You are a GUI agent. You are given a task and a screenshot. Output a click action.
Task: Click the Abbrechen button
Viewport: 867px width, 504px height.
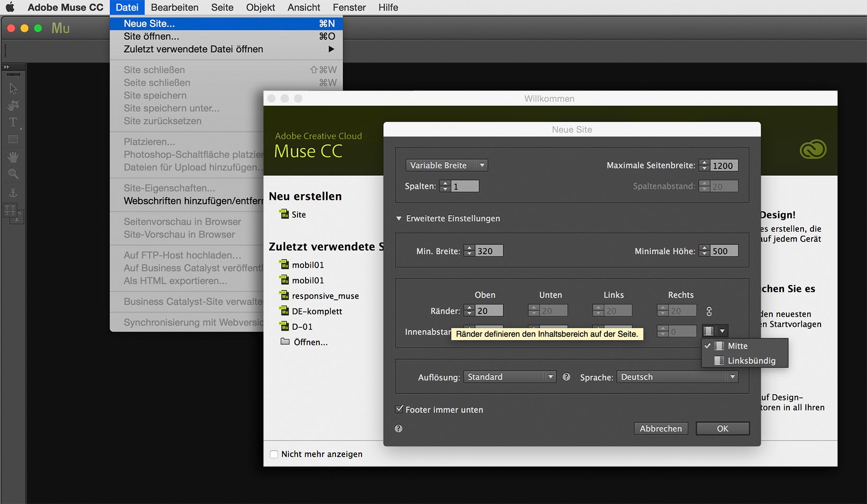coord(661,428)
